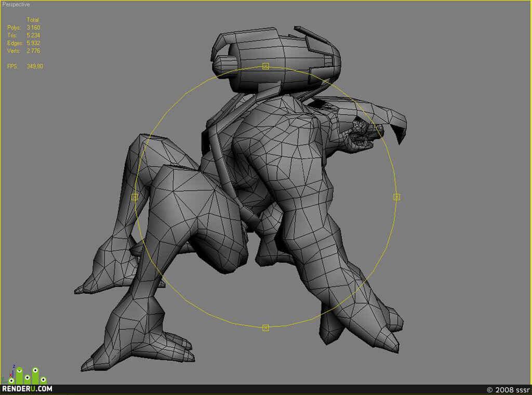Click the left arc rotate handle
This screenshot has height=395, width=532.
135,197
